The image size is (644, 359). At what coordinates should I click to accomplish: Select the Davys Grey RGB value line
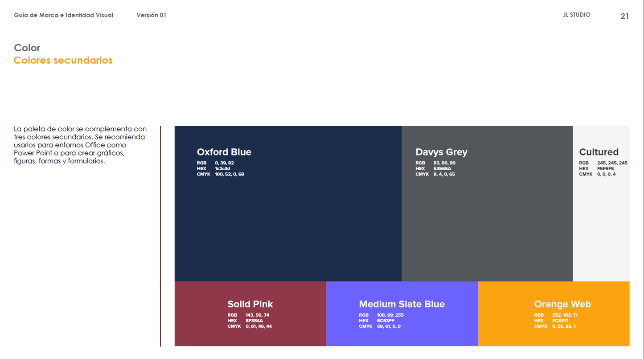click(435, 163)
